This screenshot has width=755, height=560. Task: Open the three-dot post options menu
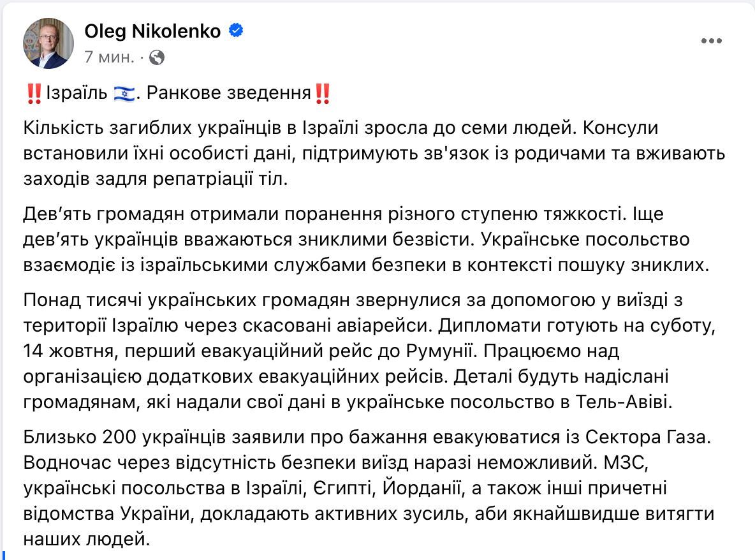[x=711, y=41]
